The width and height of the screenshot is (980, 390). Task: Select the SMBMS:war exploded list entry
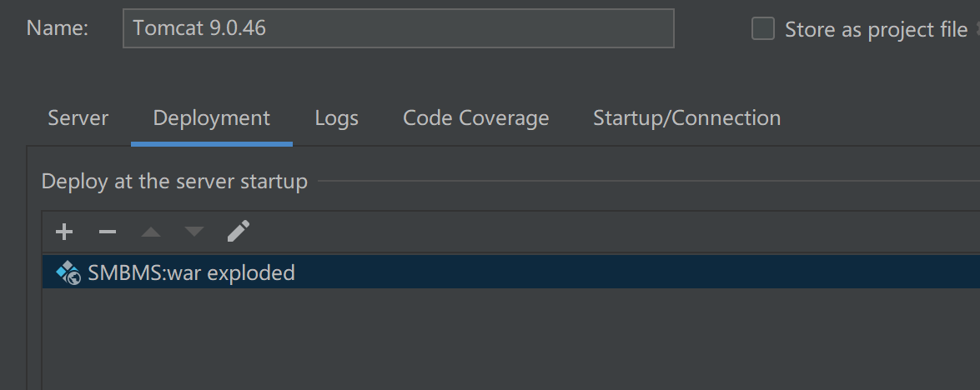(191, 272)
